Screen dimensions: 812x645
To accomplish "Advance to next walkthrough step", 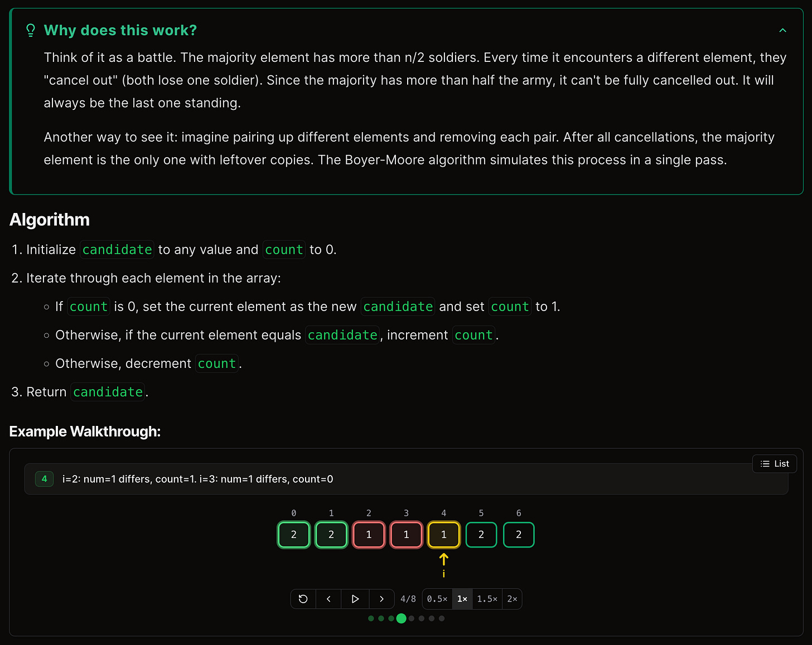I will click(x=381, y=599).
